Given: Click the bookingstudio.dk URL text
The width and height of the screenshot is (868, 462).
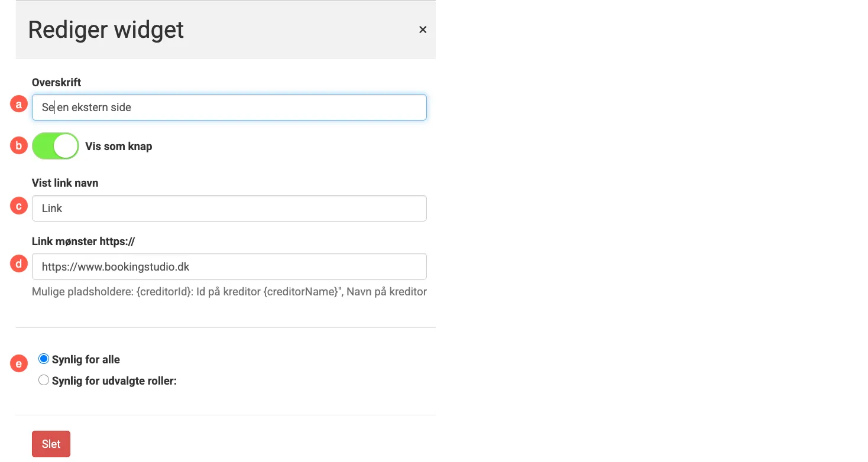Looking at the screenshot, I should tap(115, 267).
